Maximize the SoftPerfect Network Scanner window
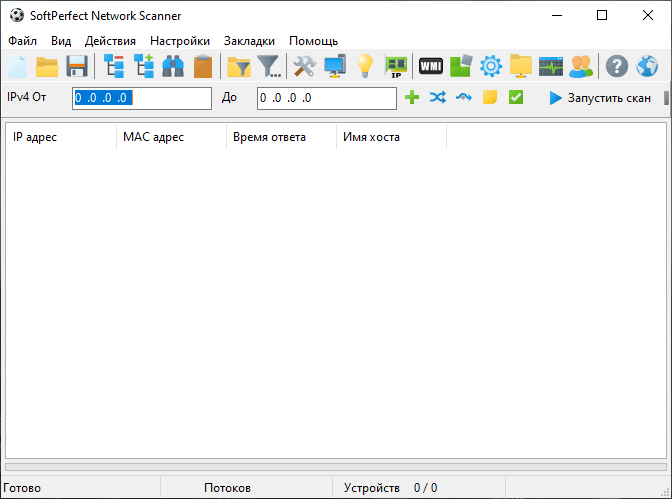 (x=602, y=15)
